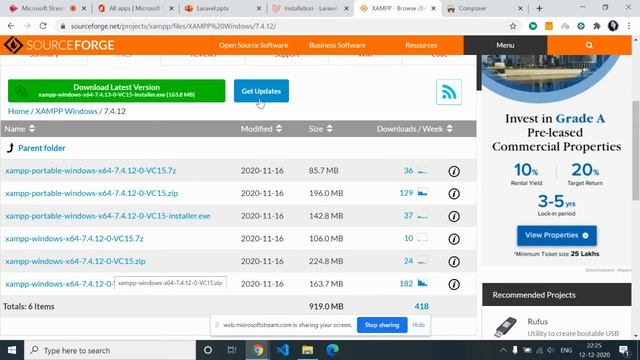Viewport: 640px width, 360px height.
Task: Download xampp-portable-windows installer.exe file
Action: tap(108, 216)
